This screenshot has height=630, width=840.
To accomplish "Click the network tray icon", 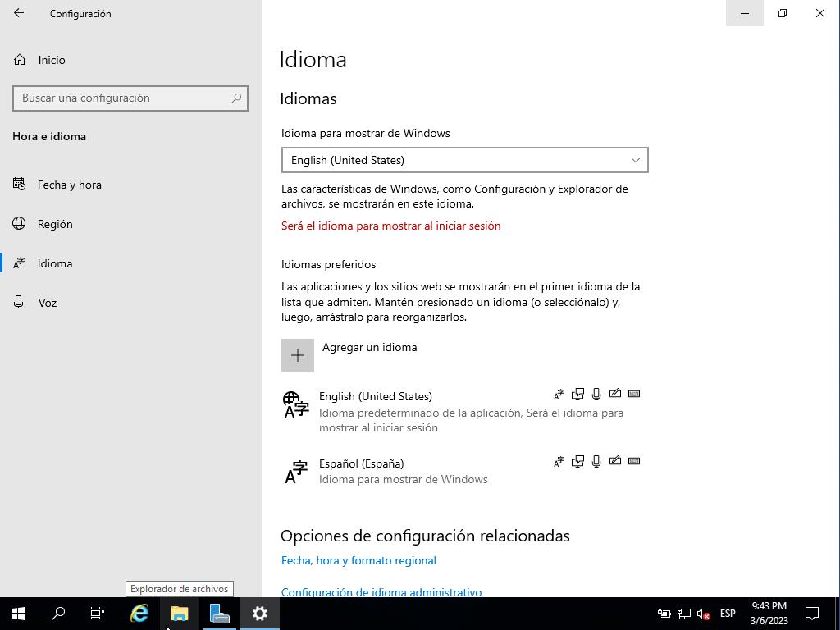I will tap(684, 614).
